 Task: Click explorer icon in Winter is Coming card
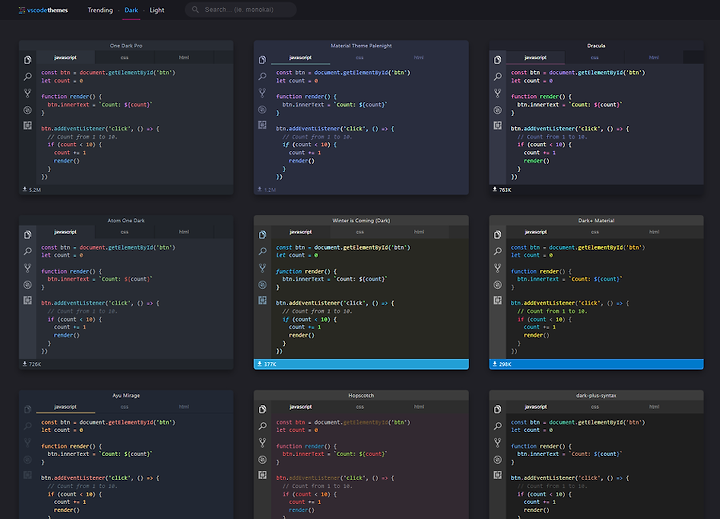pyautogui.click(x=262, y=235)
